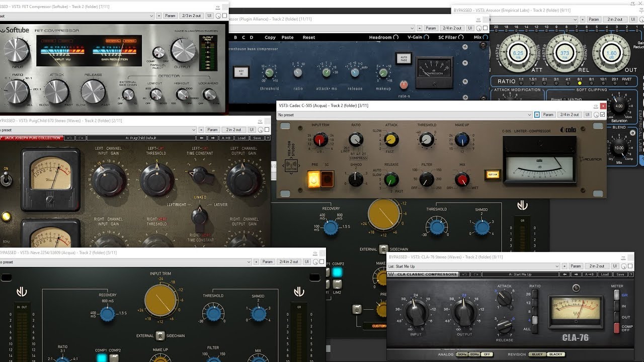Screen dimensions: 644x362
Task: Click the threshold knob on townhouse buss compressor
Action: click(269, 73)
